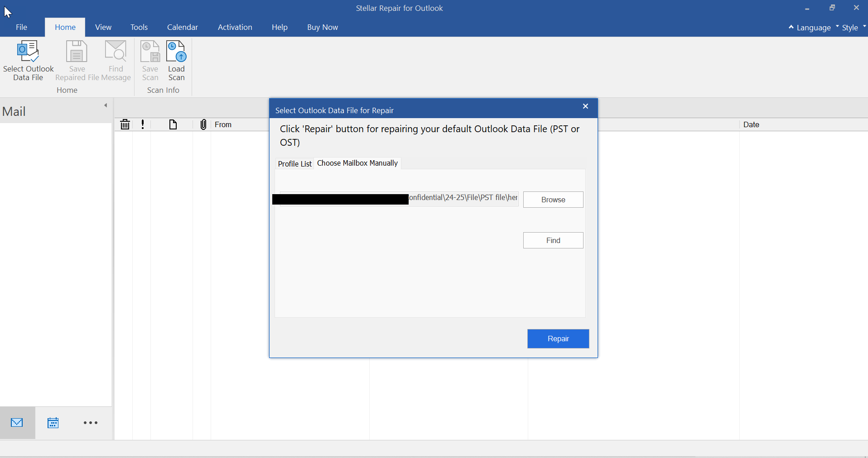Image resolution: width=868 pixels, height=458 pixels.
Task: Go to the Activation tab
Action: click(x=235, y=27)
